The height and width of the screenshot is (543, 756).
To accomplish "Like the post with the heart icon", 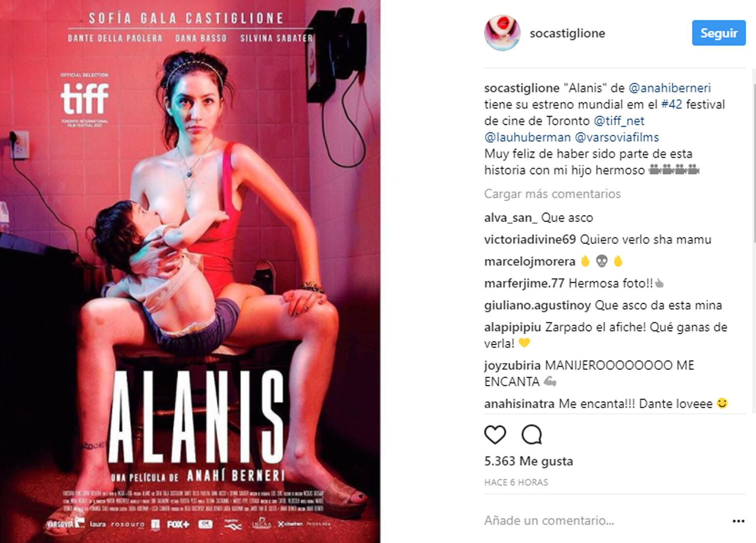I will [495, 435].
